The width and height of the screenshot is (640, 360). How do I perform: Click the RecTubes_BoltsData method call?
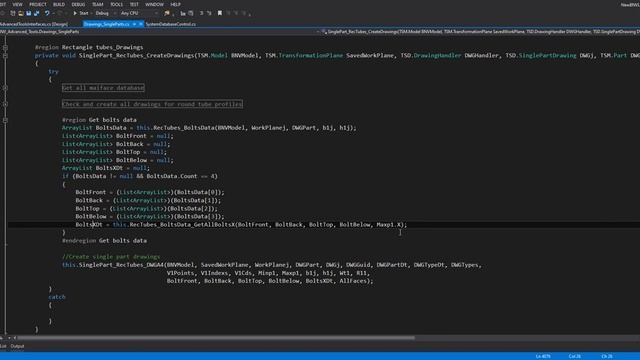coord(184,128)
